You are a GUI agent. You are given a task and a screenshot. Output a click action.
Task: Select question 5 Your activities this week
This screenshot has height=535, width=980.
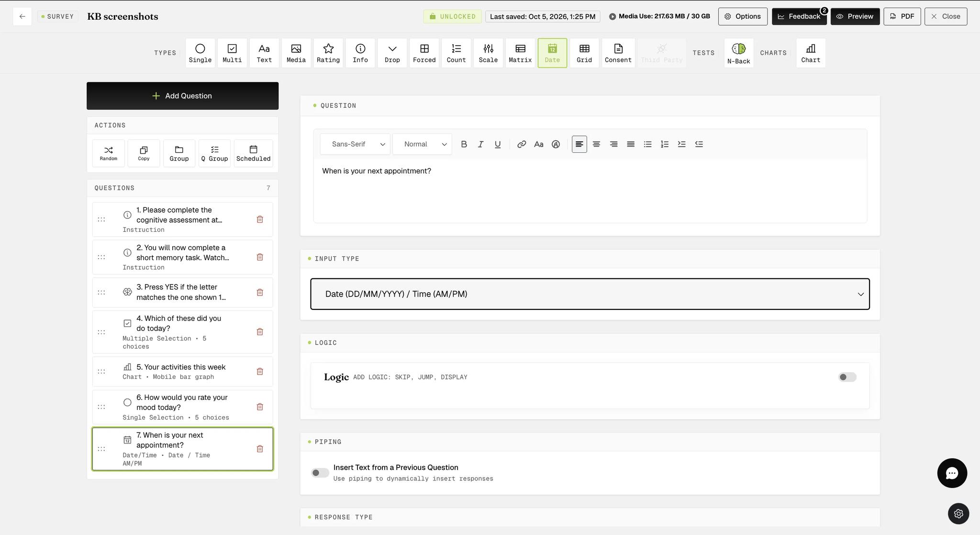(182, 372)
